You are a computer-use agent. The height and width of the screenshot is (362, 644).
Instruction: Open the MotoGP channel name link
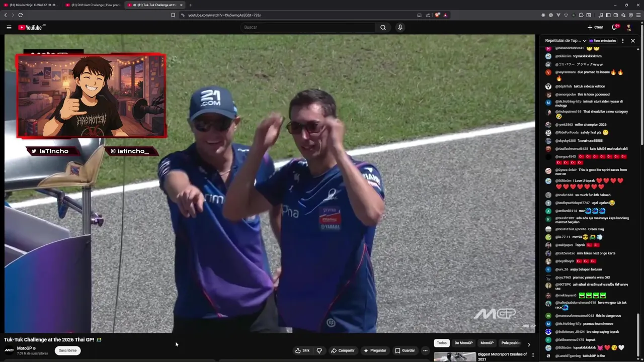(24, 348)
